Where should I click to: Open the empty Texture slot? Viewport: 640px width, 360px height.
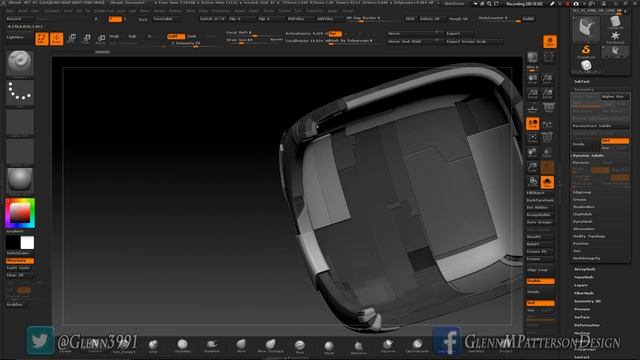click(20, 152)
